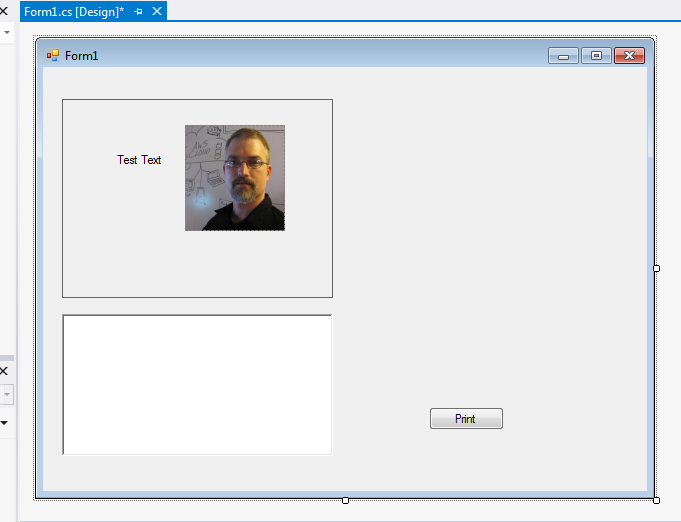Viewport: 681px width, 522px height.
Task: Grab the right-edge resize handle of Form1
Action: click(656, 268)
